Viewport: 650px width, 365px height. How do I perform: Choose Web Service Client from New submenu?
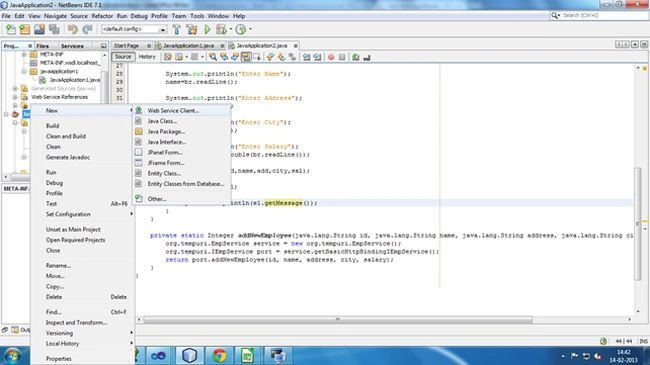(182, 110)
